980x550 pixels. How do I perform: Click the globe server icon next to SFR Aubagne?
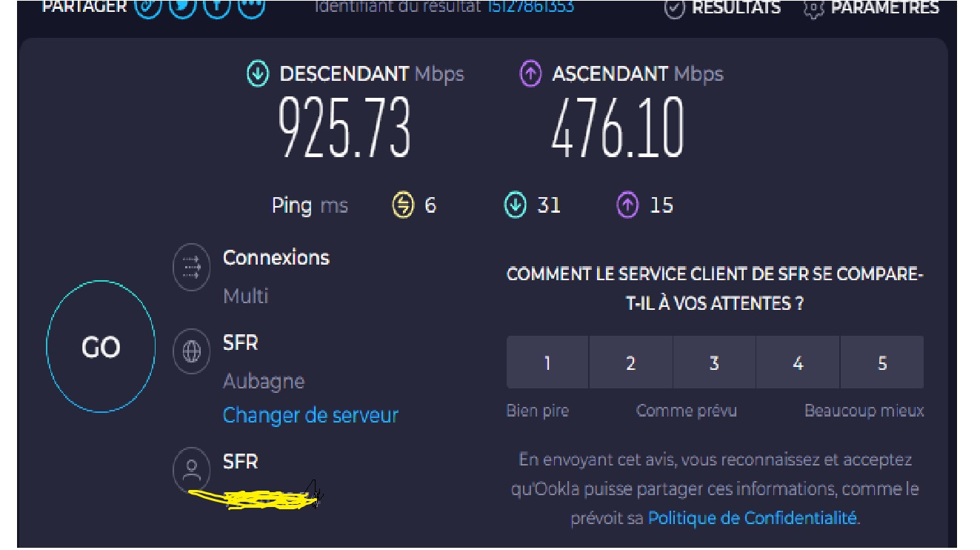point(192,351)
